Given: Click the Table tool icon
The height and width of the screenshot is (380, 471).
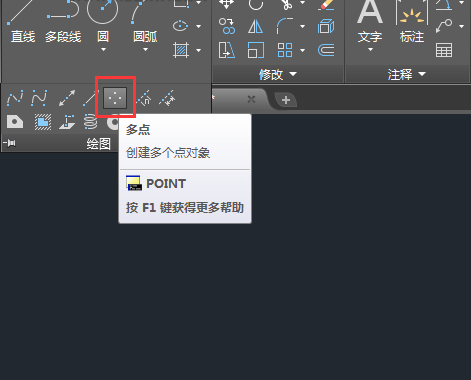Looking at the screenshot, I should (x=444, y=50).
